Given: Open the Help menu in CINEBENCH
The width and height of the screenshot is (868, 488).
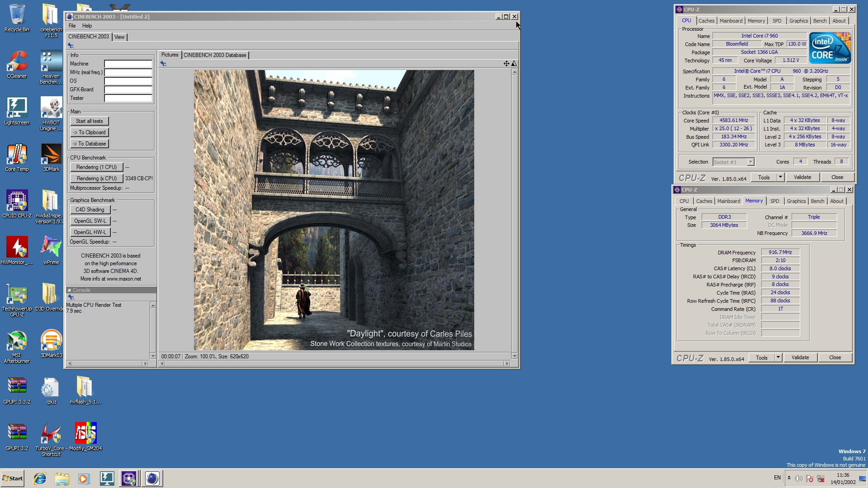Looking at the screenshot, I should (87, 26).
